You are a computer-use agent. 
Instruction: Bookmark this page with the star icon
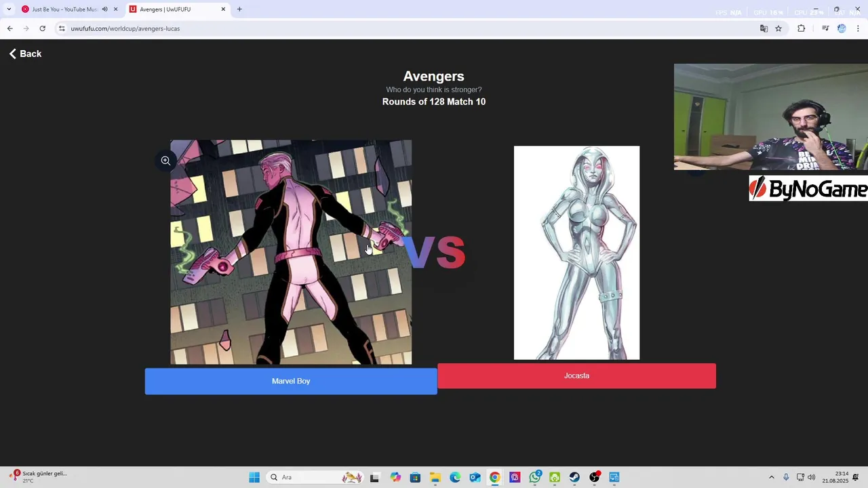778,28
